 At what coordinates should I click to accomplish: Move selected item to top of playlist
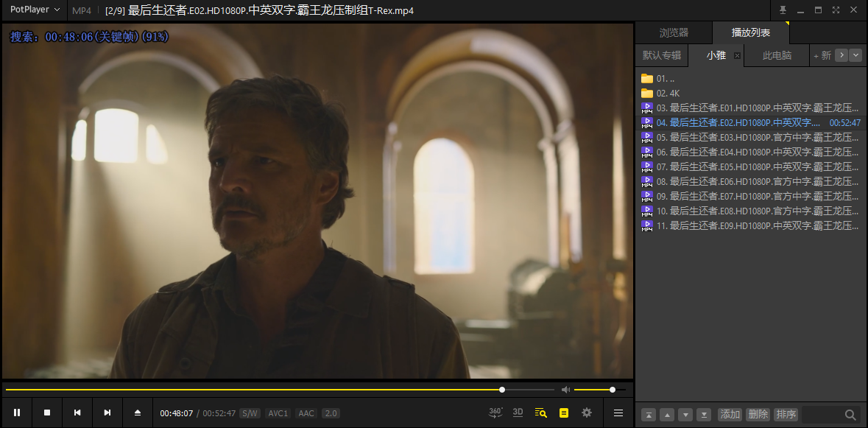[x=648, y=415]
